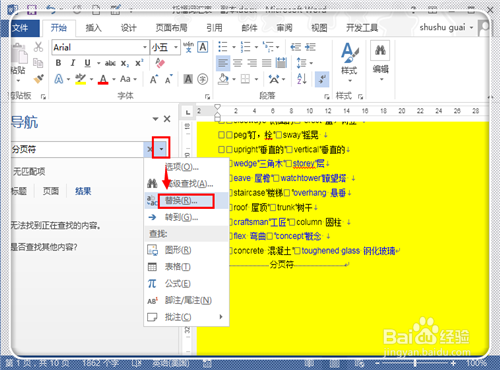Toggle Bold formatting
The width and height of the screenshot is (500, 370).
(x=58, y=63)
